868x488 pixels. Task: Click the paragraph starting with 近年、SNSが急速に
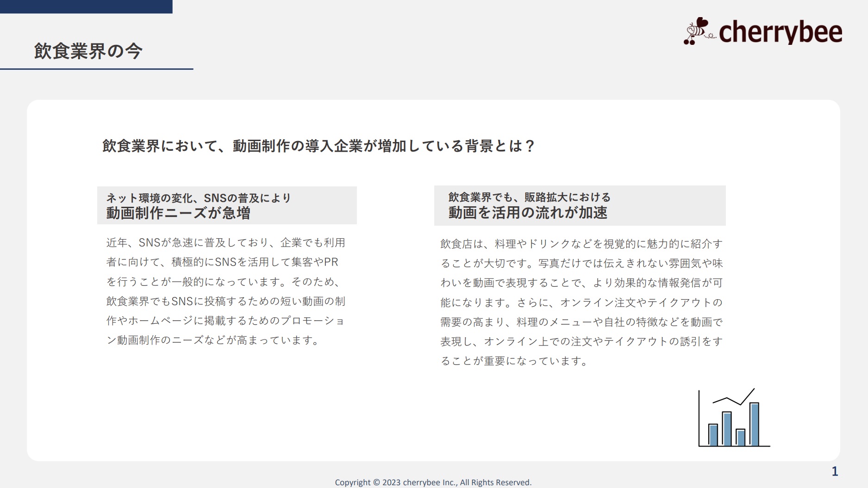coord(226,291)
